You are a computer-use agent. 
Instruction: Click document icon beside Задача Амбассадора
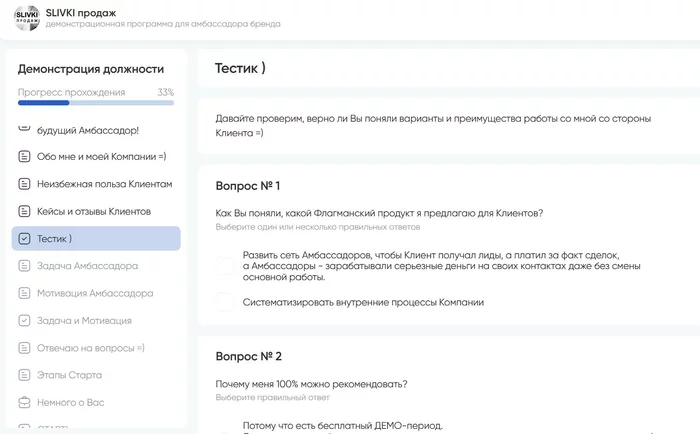coord(25,266)
